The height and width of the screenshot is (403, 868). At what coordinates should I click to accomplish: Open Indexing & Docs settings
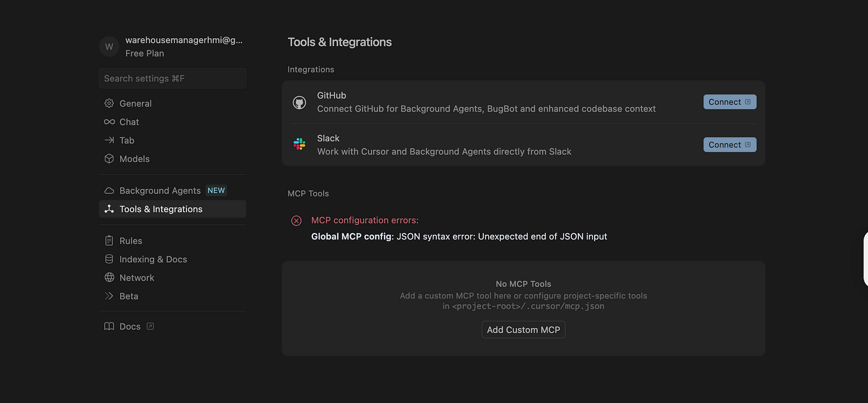pyautogui.click(x=173, y=259)
